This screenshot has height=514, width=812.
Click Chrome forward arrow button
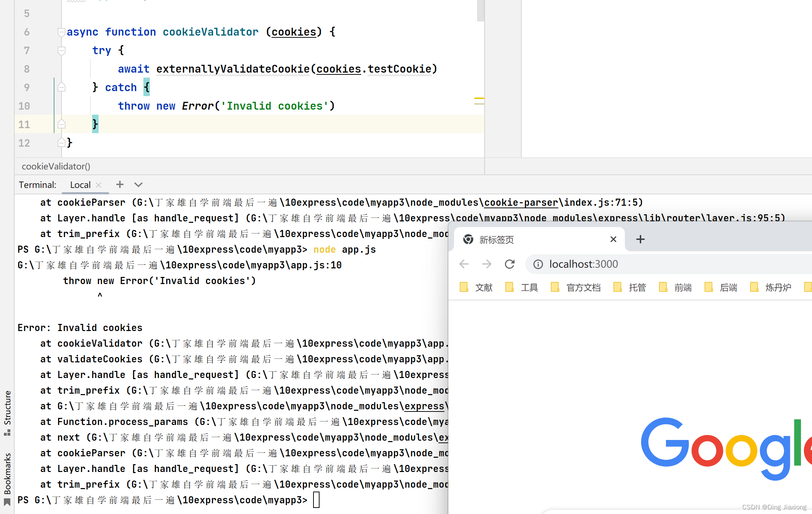point(486,264)
